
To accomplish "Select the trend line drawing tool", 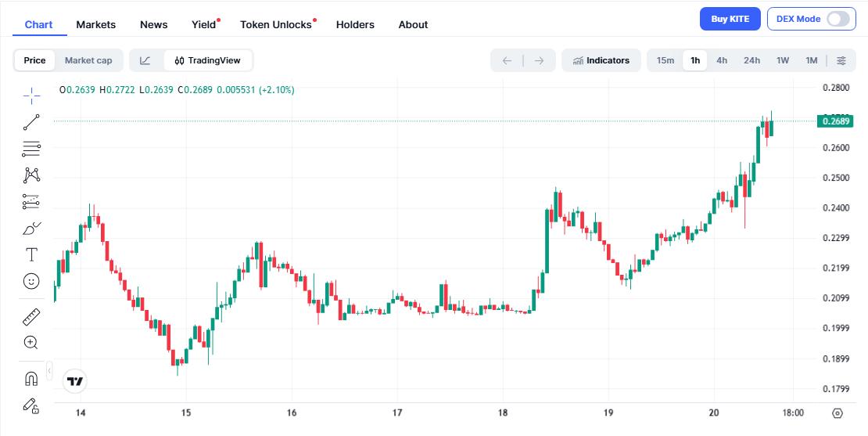I will click(x=31, y=122).
